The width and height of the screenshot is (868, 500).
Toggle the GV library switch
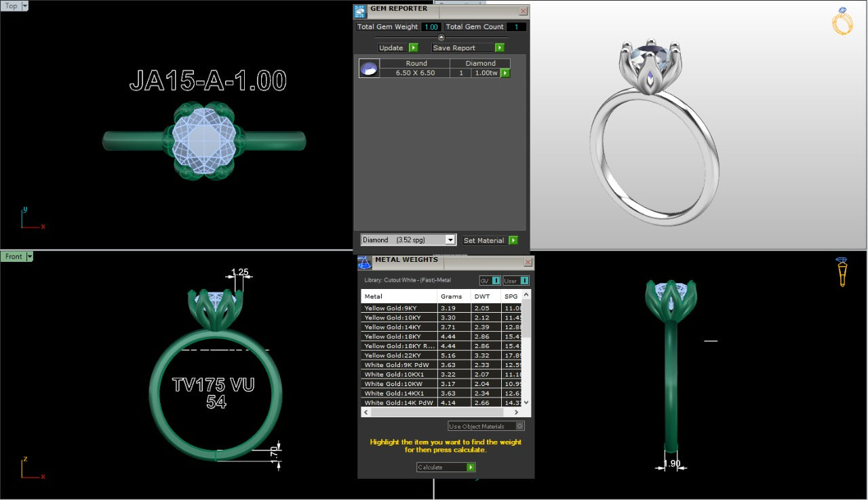(x=490, y=281)
